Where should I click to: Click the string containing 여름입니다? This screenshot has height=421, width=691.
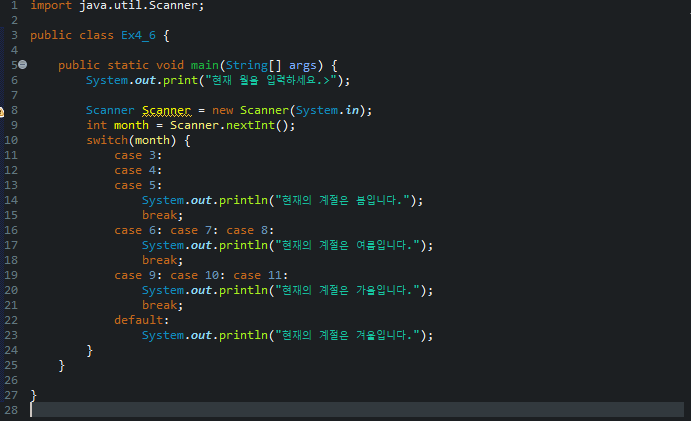[348, 245]
